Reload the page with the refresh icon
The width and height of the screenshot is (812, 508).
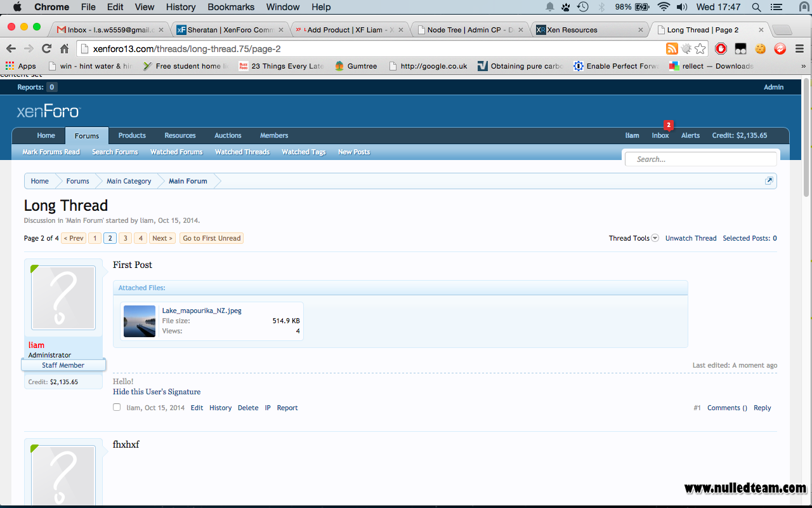[x=46, y=49]
